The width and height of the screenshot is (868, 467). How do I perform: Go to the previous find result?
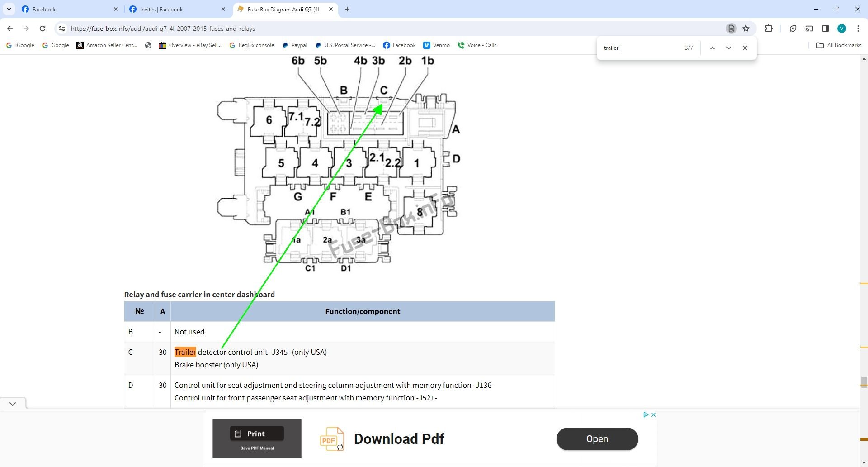(x=712, y=48)
